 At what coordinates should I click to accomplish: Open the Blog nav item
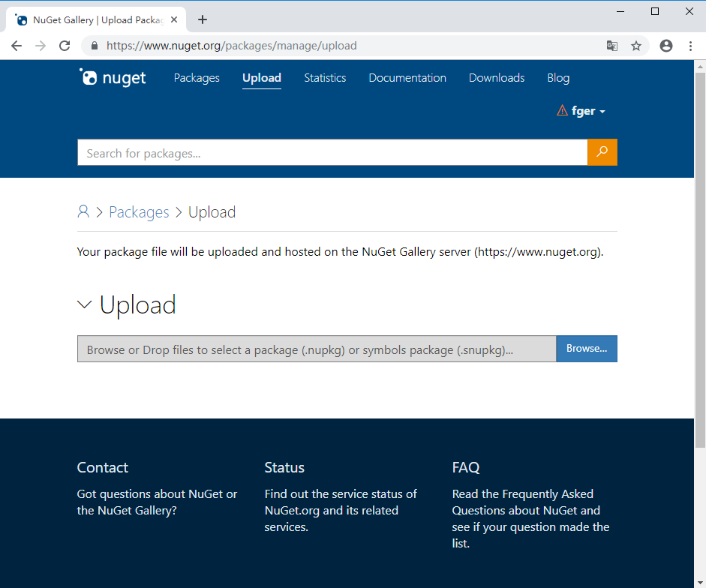click(x=558, y=78)
